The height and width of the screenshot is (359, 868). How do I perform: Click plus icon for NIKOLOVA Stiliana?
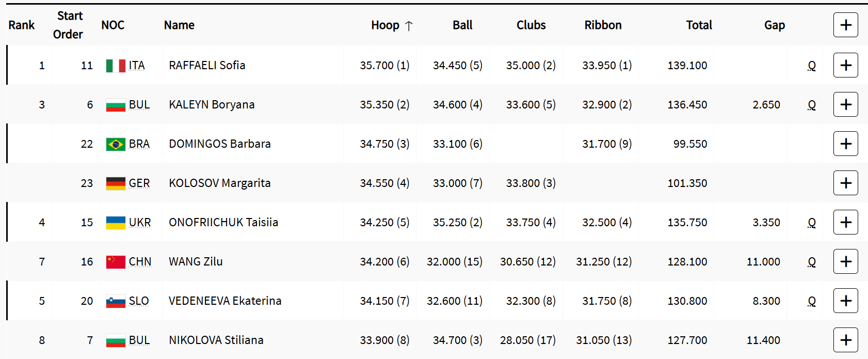pos(845,340)
